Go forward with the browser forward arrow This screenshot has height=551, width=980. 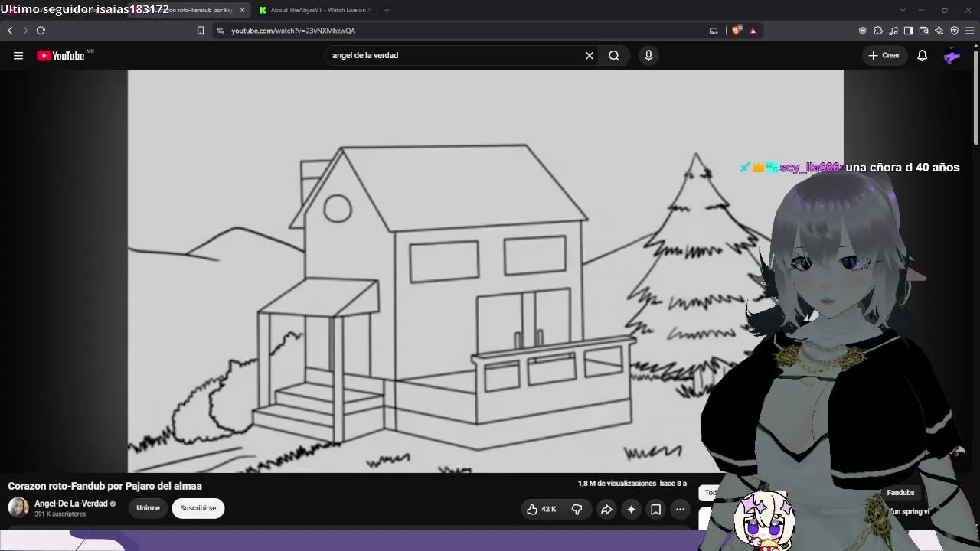point(24,31)
